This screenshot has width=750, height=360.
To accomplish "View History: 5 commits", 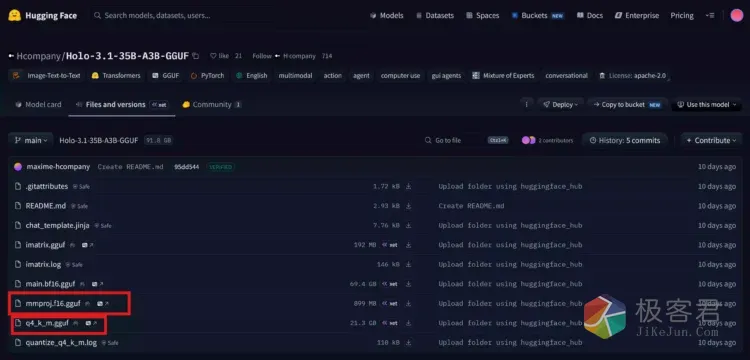I will [x=625, y=141].
